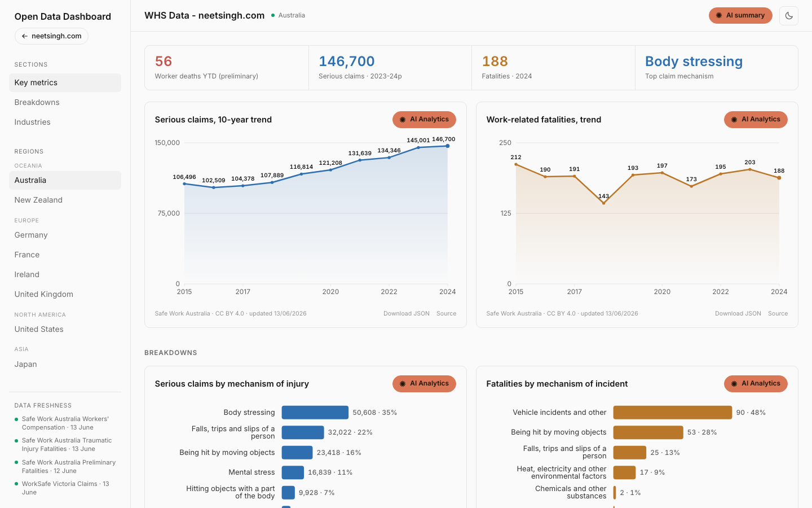Screen dimensions: 812x508
Task: Toggle dark mode with the moon icon
Action: [789, 16]
